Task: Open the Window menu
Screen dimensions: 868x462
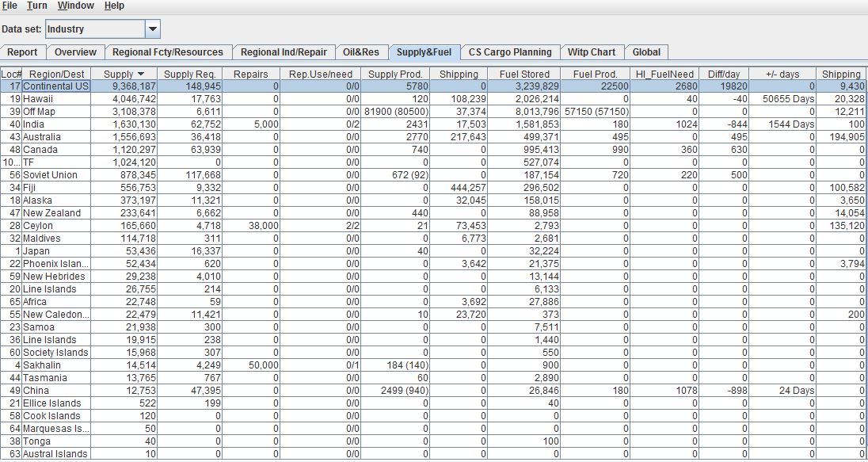Action: coord(76,6)
